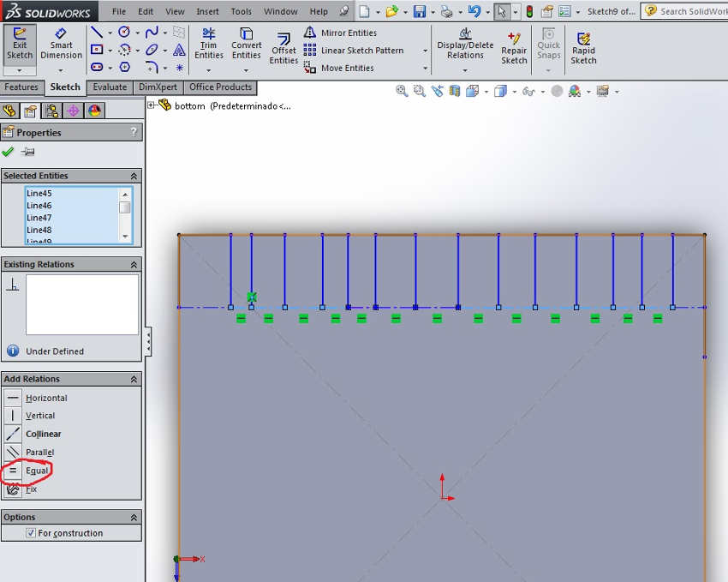Image resolution: width=728 pixels, height=582 pixels.
Task: Select the Line sketch tool
Action: tap(97, 32)
